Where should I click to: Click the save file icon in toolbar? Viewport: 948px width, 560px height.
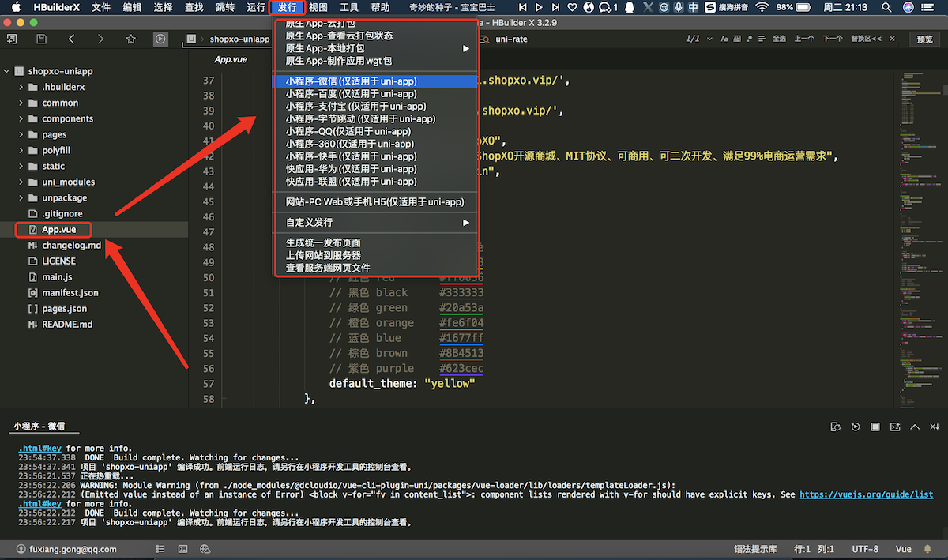[x=40, y=39]
